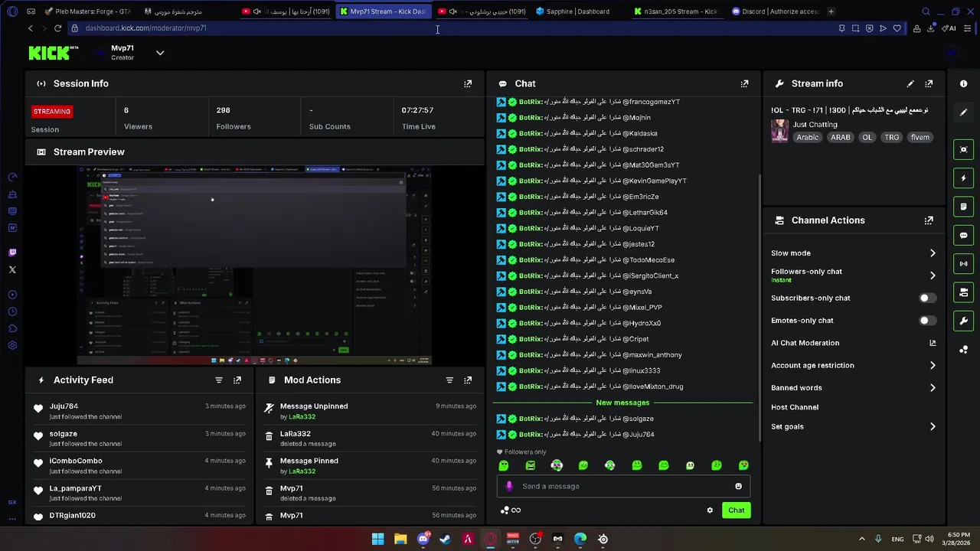Open Discord from the taskbar
Image resolution: width=980 pixels, height=551 pixels.
pos(423,539)
